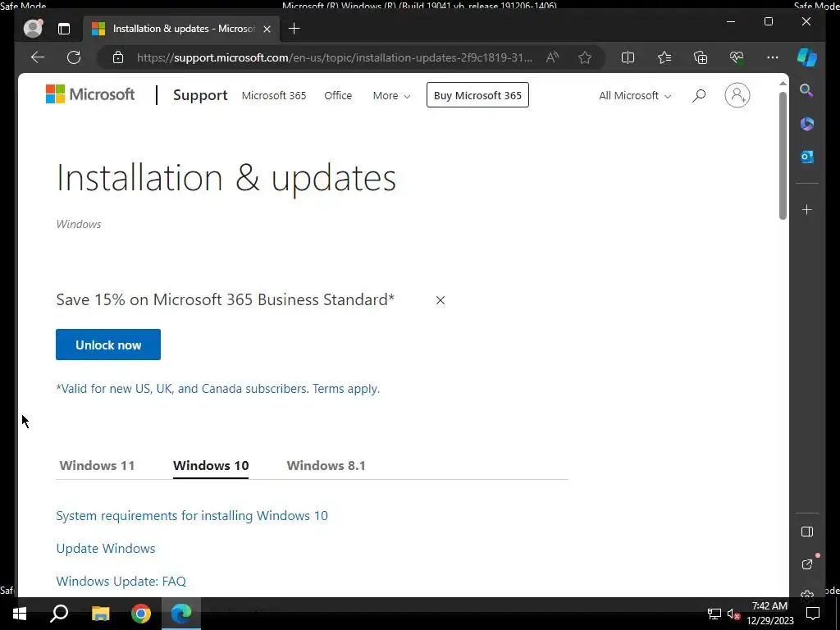
Task: Launch Google Chrome from the taskbar
Action: [141, 614]
